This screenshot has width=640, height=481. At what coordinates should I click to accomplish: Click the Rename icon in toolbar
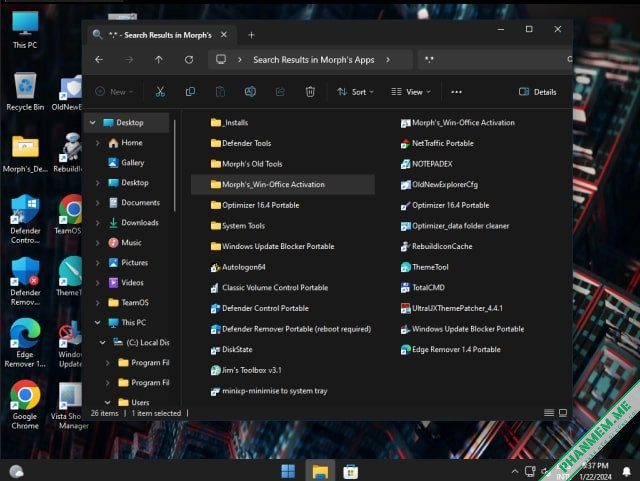click(250, 92)
